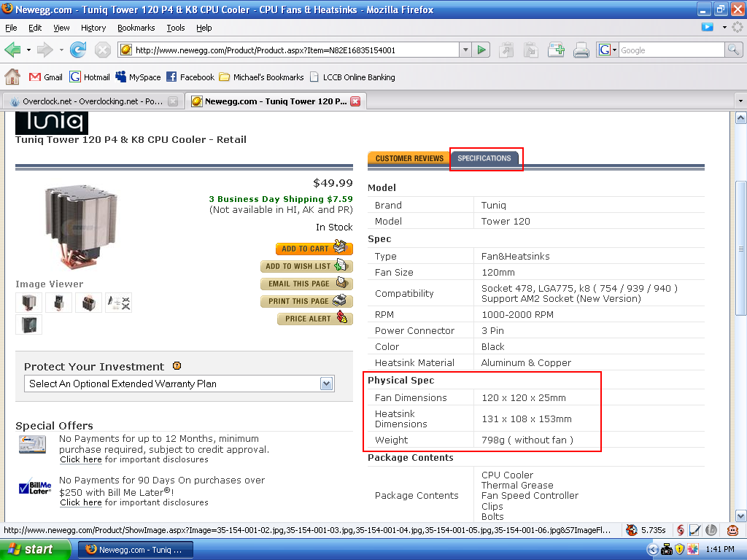Select the Specifications tab

point(484,158)
